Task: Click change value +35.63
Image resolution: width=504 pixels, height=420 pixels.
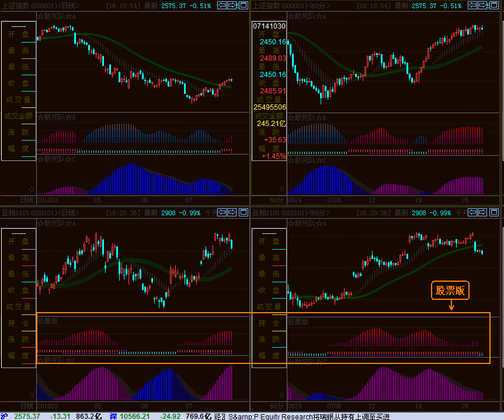Action: coord(275,140)
